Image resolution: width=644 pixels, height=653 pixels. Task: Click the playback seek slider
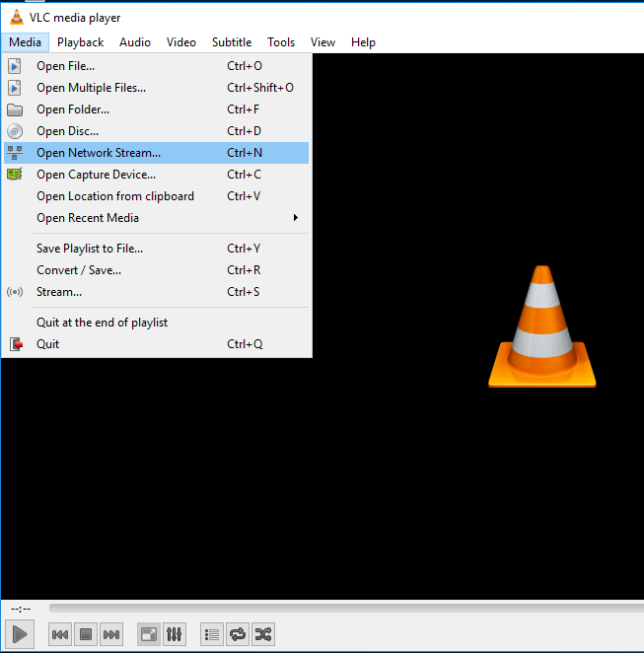tap(346, 609)
